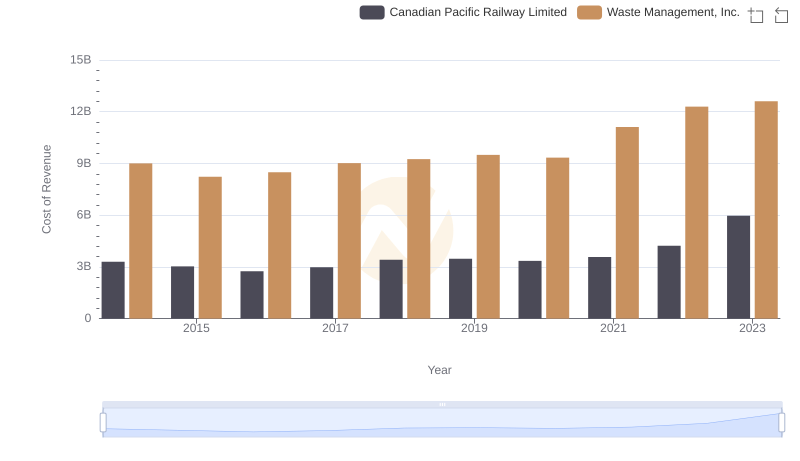
Task: Click the Waste Management bar for 2019
Action: click(x=488, y=236)
